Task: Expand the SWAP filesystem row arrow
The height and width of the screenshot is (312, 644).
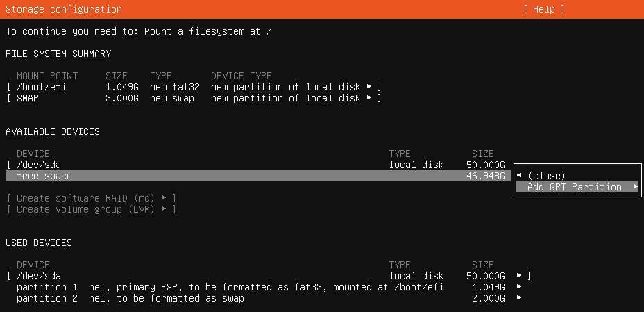Action: click(369, 98)
